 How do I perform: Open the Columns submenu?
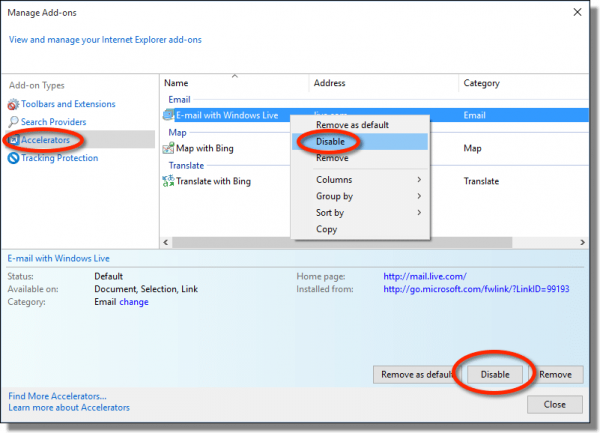pos(360,179)
